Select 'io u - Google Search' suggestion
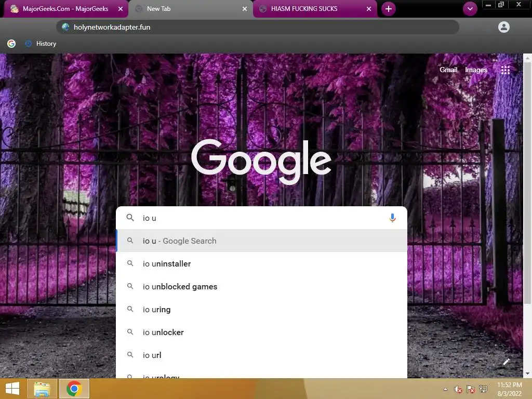The height and width of the screenshot is (399, 532). pyautogui.click(x=261, y=241)
